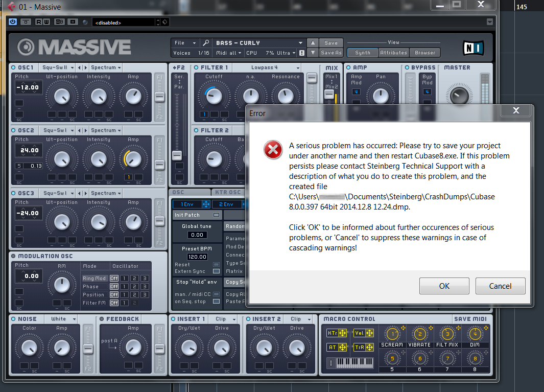Click the OSC2 previous wavetable arrow

coord(80,130)
